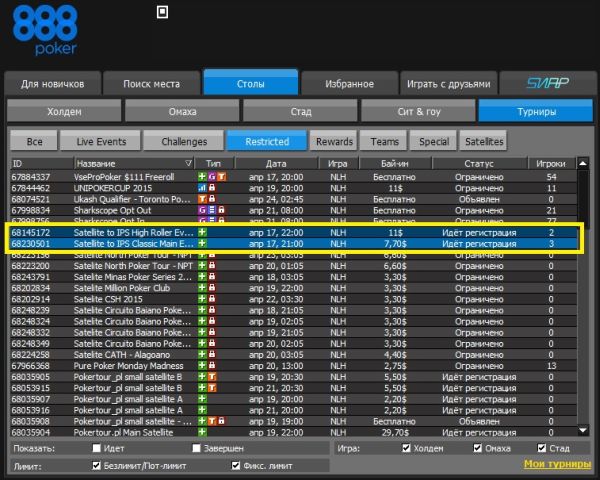Open the Для новичков tab
Screen dimensions: 600x480
click(53, 83)
